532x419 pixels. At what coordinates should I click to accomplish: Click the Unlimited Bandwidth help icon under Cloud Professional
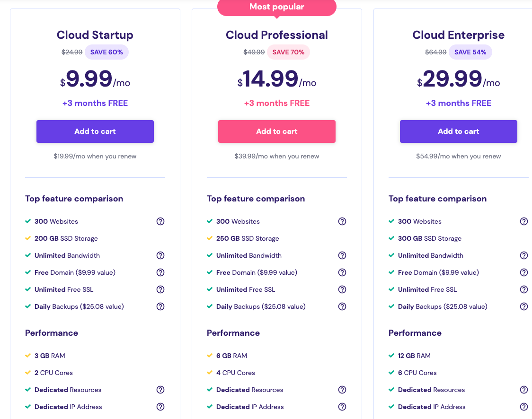point(342,255)
